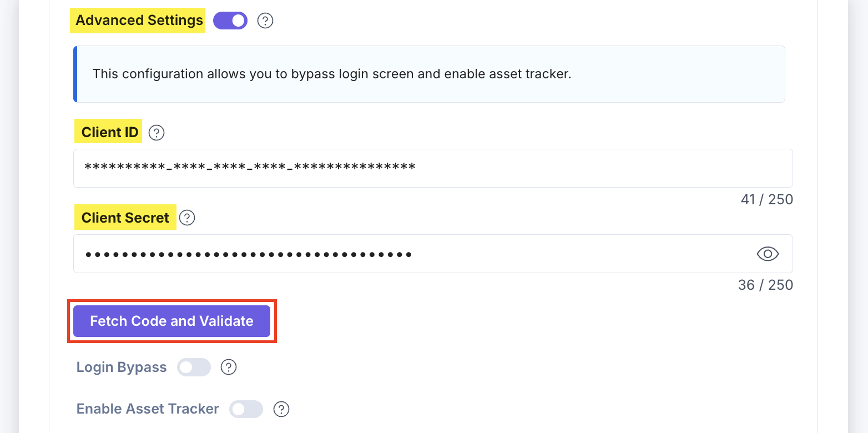
Task: Click the Client ID help icon
Action: (156, 132)
